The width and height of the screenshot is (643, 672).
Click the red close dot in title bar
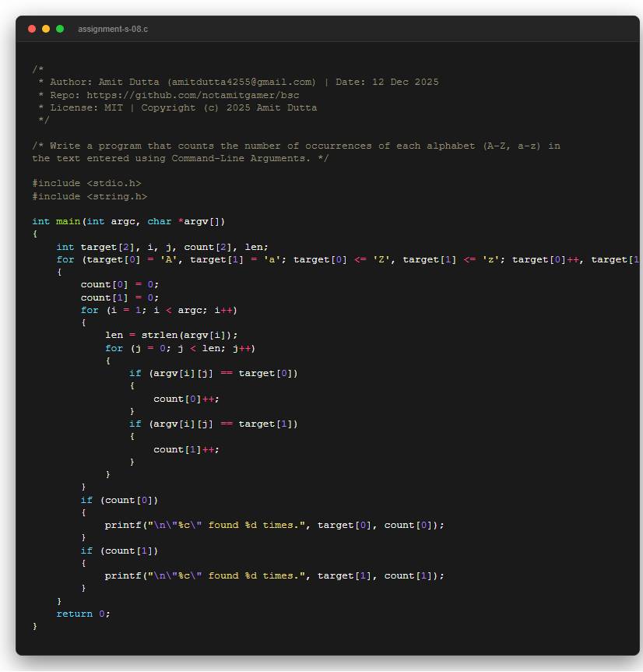click(32, 29)
